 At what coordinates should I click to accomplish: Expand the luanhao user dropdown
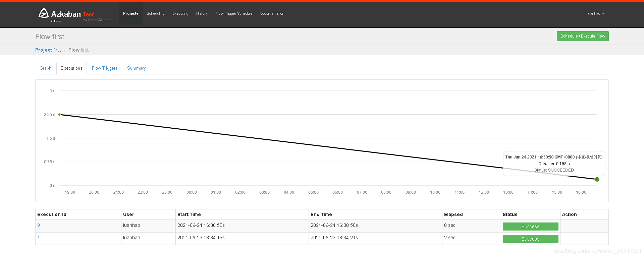pyautogui.click(x=596, y=13)
